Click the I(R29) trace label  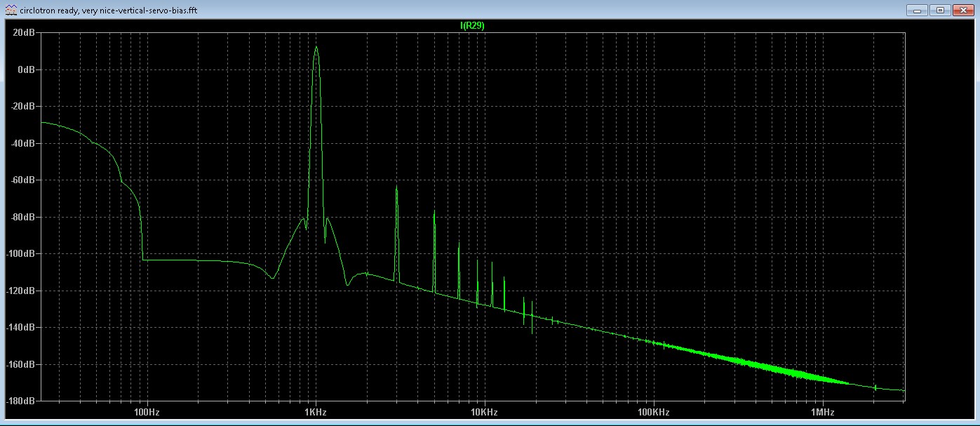pos(472,25)
